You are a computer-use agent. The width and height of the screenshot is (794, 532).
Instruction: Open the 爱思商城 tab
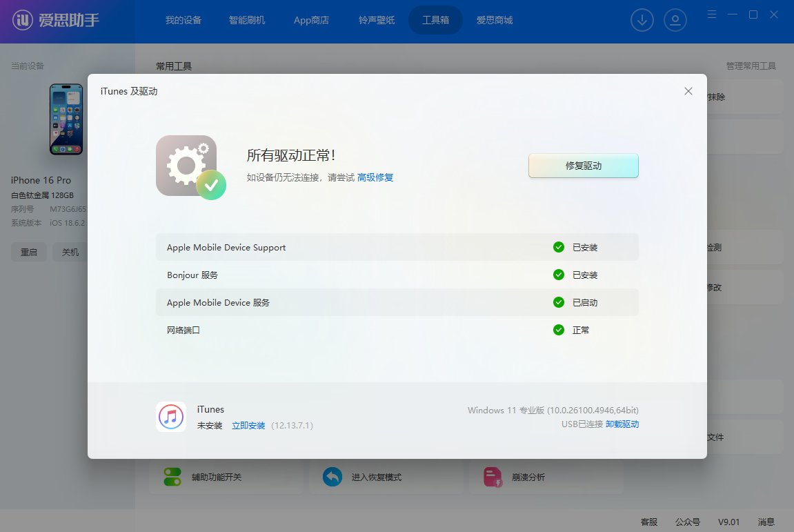[494, 20]
